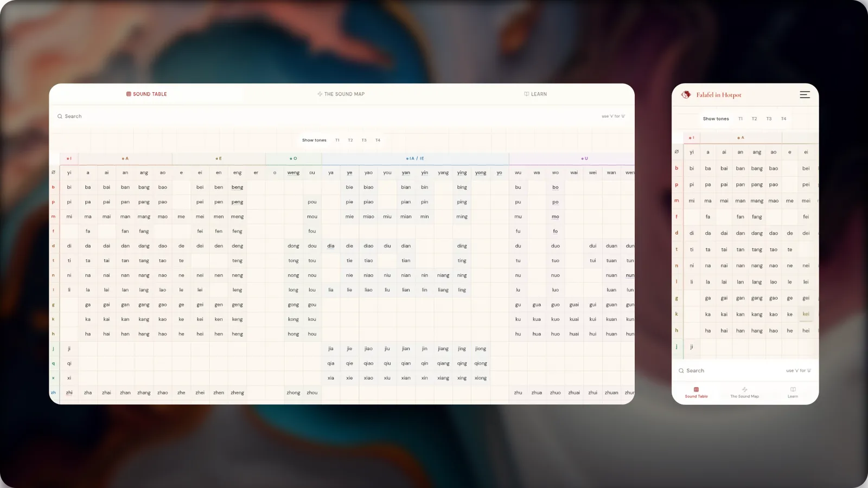The width and height of the screenshot is (868, 488).
Task: Switch to the SOUND TABLE tab
Action: (146, 94)
